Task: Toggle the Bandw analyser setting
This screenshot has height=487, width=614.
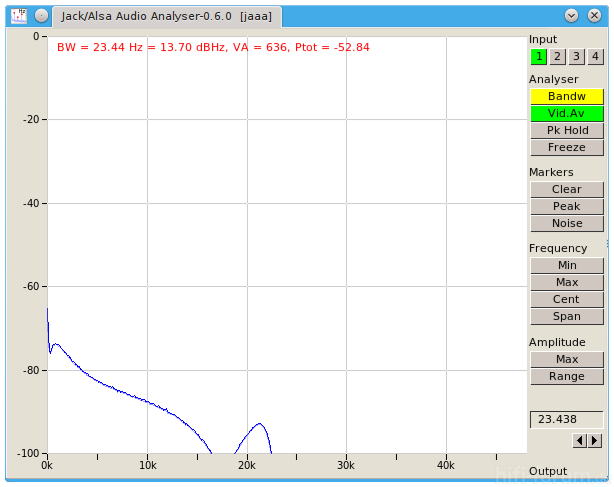Action: (567, 96)
